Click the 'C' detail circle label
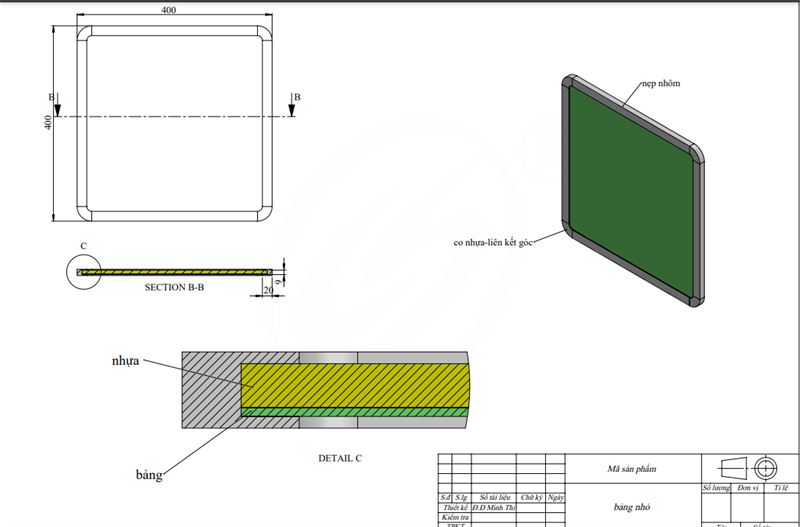 (84, 246)
